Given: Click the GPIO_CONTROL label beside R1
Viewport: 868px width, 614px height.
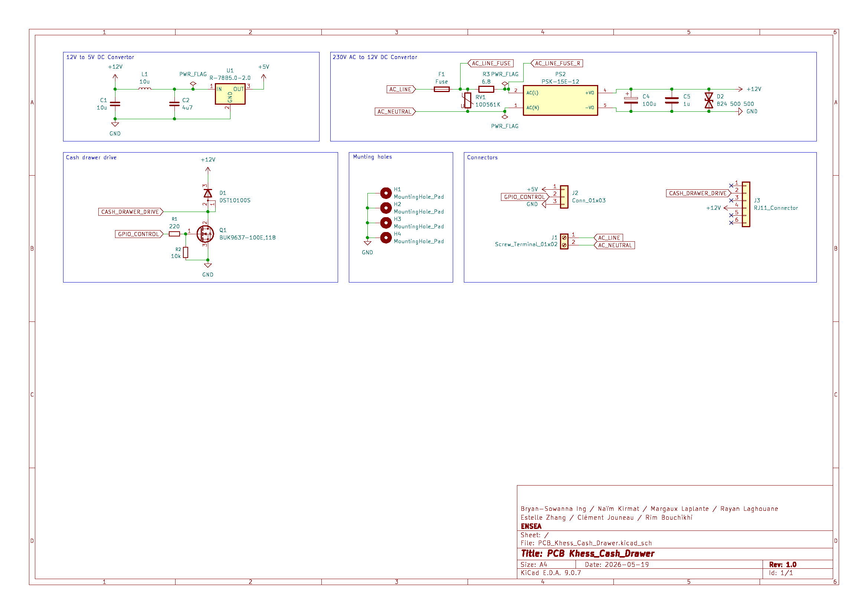Looking at the screenshot, I should tap(139, 234).
